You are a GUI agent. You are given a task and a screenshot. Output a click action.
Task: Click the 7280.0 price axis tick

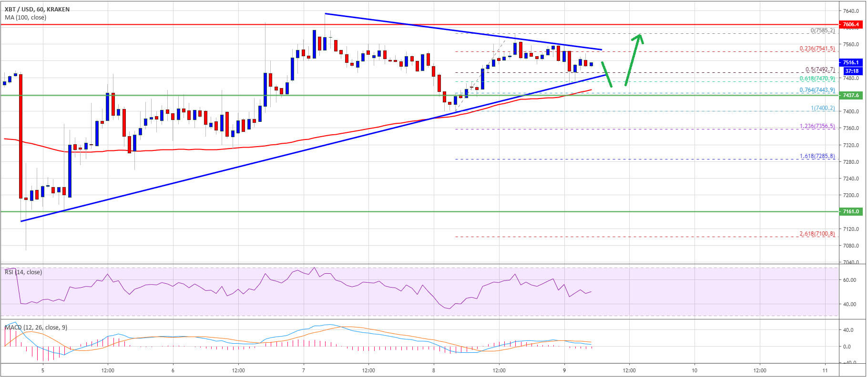point(851,162)
